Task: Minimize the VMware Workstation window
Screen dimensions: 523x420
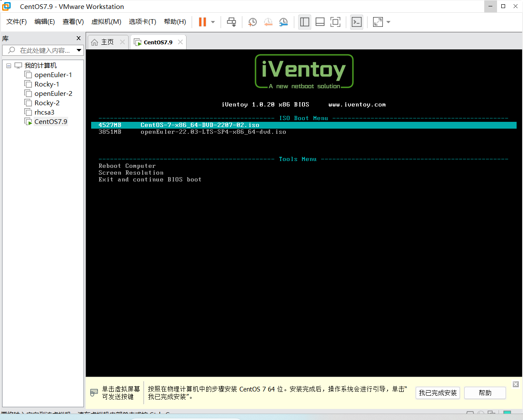Action: (491, 6)
